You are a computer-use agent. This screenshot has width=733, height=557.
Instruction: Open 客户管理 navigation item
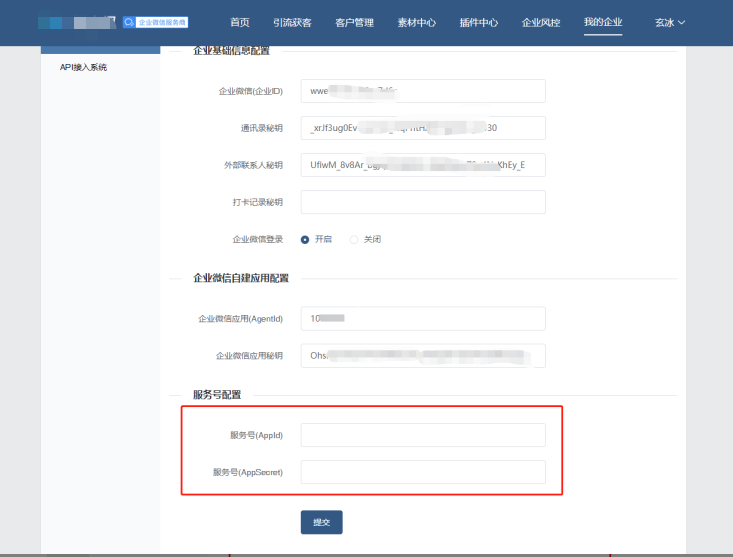(x=354, y=22)
